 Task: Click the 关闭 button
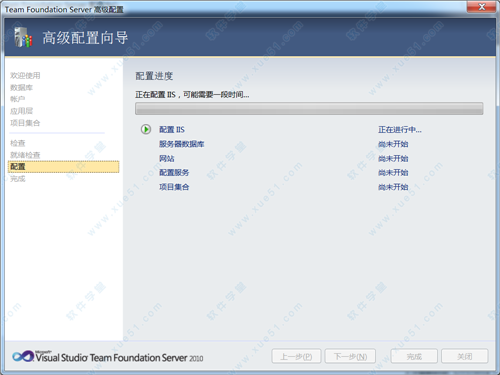click(465, 357)
